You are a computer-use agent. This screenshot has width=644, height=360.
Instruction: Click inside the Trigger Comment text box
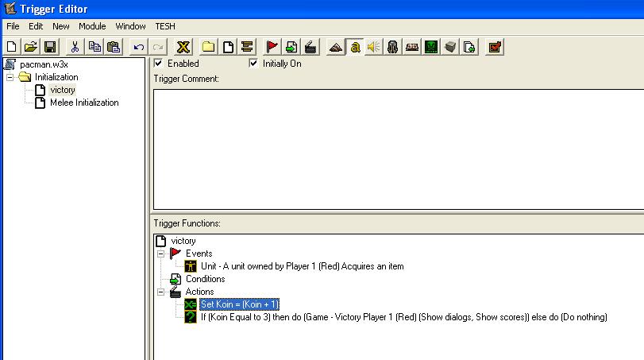point(399,149)
